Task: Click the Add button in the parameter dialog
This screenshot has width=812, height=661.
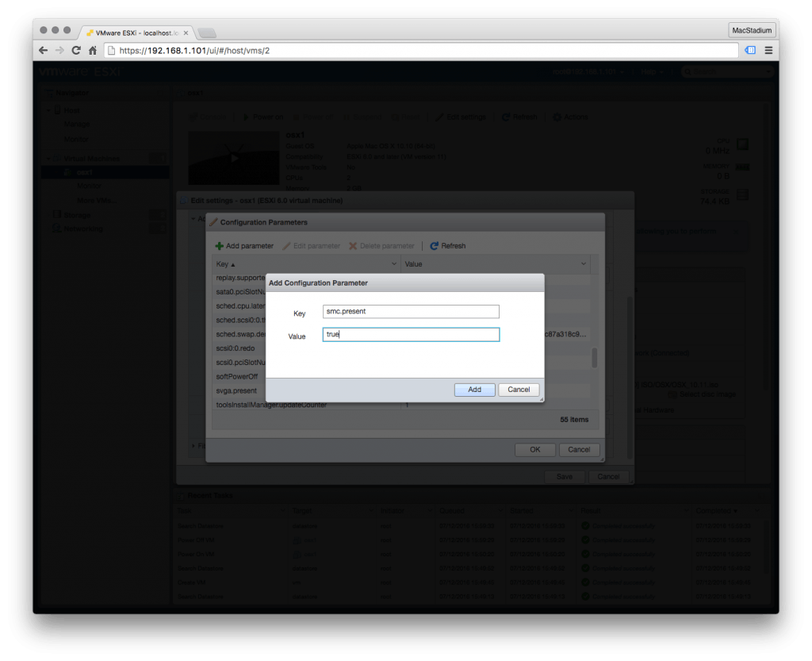Action: coord(474,390)
